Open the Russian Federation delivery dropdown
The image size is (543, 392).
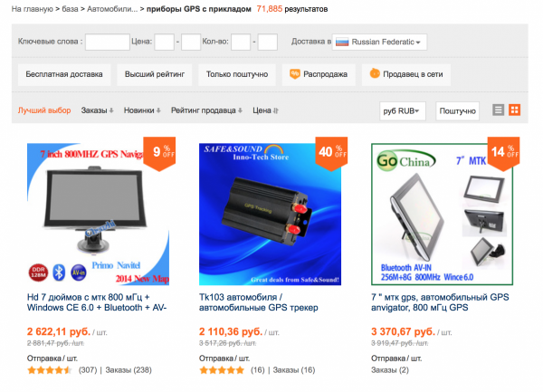[379, 42]
